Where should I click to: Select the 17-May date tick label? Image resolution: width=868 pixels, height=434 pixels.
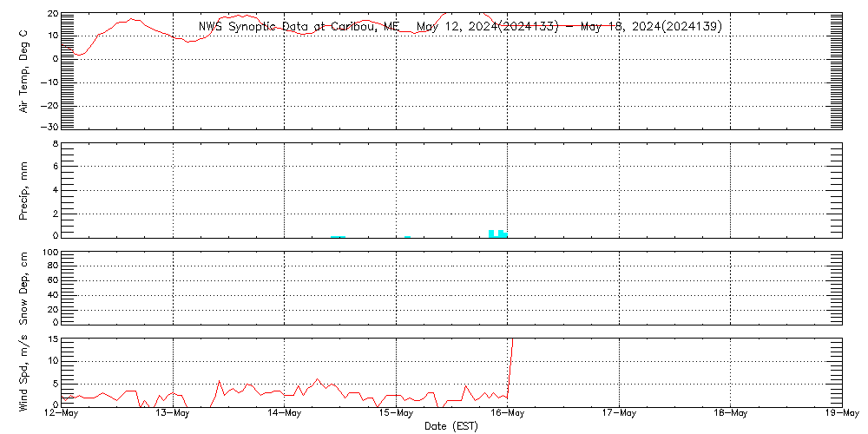(619, 414)
